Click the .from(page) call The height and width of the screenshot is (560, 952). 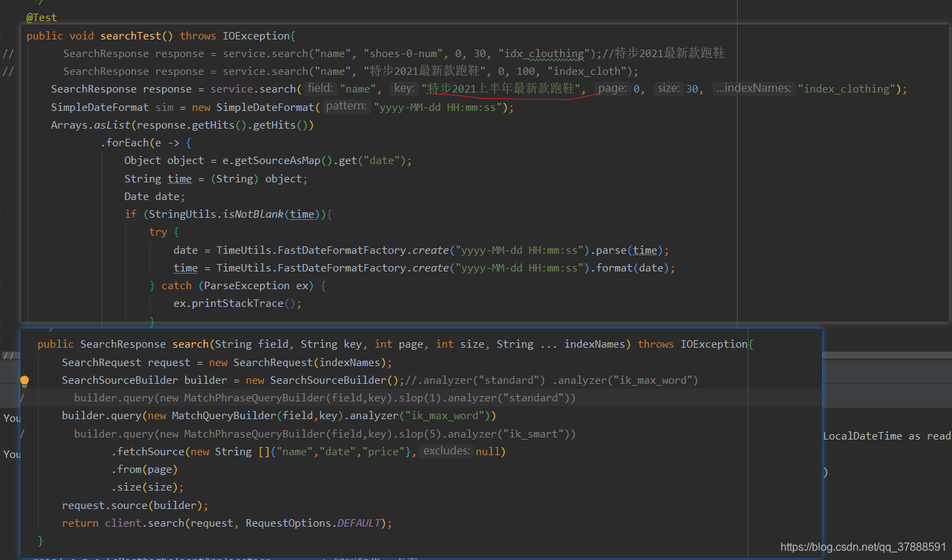(x=145, y=470)
